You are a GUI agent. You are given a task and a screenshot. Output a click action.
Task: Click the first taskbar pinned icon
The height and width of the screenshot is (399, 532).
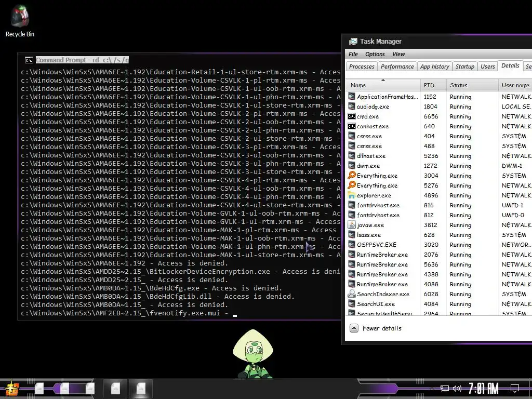coord(39,389)
